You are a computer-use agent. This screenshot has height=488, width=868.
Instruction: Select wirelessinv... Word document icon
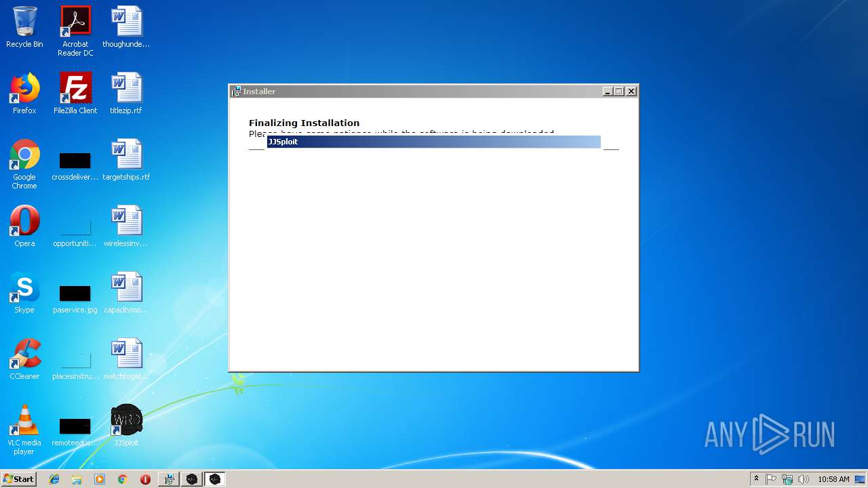click(126, 226)
